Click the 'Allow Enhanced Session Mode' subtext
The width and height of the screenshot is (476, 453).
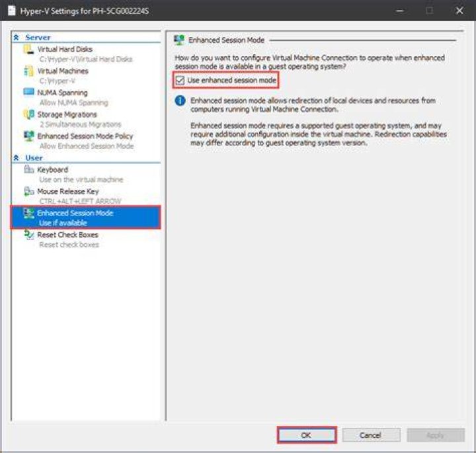point(87,146)
